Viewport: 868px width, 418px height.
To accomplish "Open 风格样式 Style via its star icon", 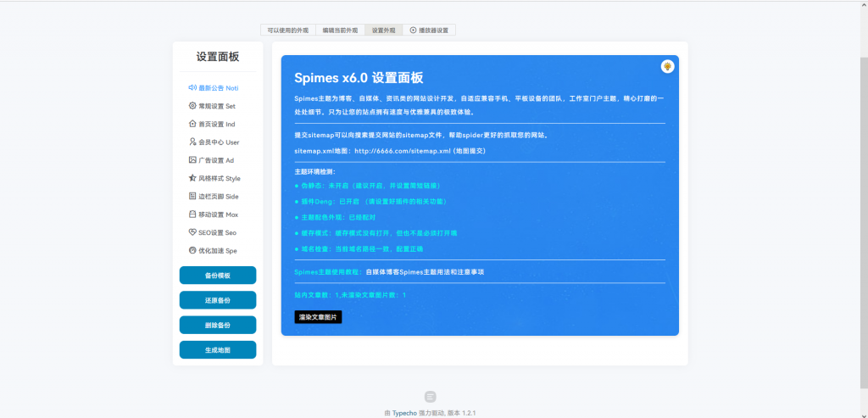I will (x=192, y=178).
